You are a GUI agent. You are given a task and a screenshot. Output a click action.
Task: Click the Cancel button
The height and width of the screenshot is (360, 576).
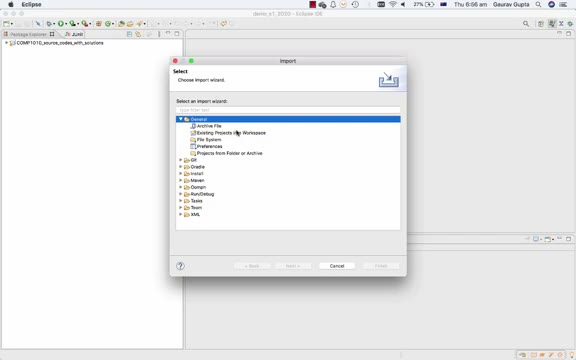[337, 266]
